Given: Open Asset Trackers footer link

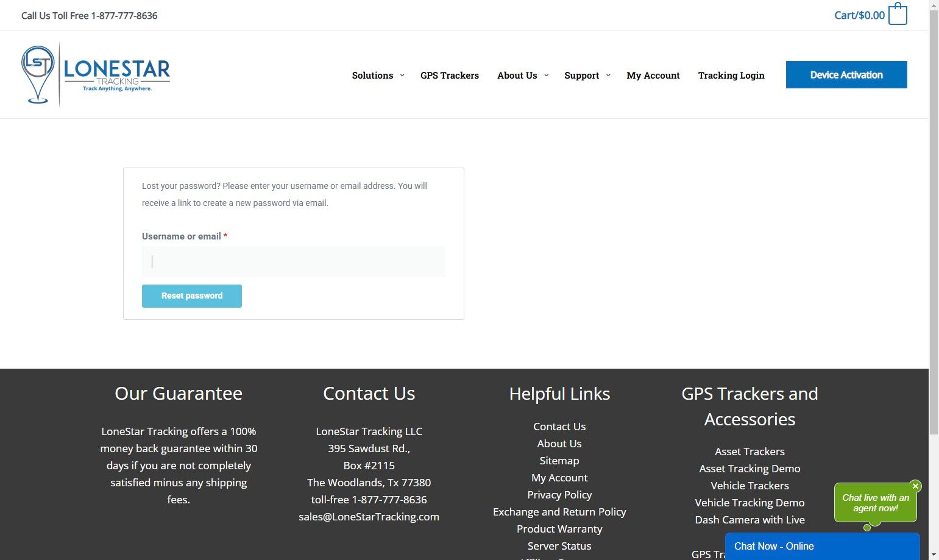Looking at the screenshot, I should pyautogui.click(x=749, y=452).
